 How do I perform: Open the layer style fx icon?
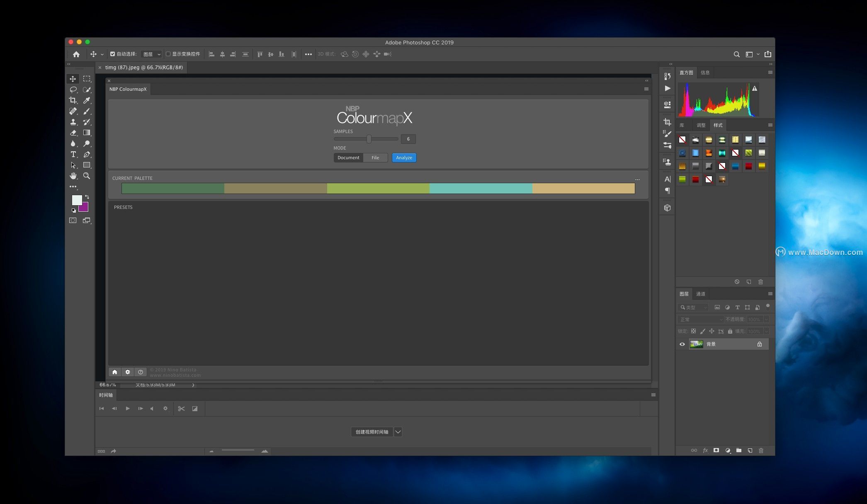pos(705,451)
